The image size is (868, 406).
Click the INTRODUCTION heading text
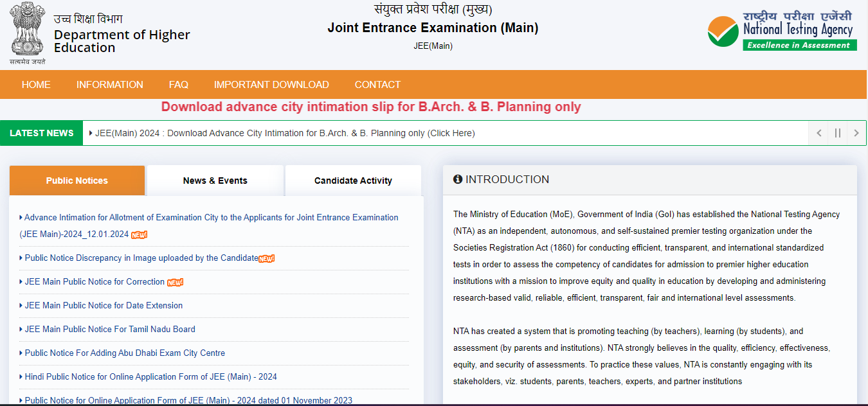pyautogui.click(x=507, y=180)
